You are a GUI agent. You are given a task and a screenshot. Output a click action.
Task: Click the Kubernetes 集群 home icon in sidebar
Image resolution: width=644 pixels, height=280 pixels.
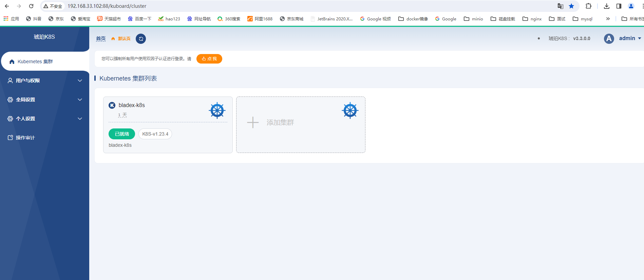(12, 62)
